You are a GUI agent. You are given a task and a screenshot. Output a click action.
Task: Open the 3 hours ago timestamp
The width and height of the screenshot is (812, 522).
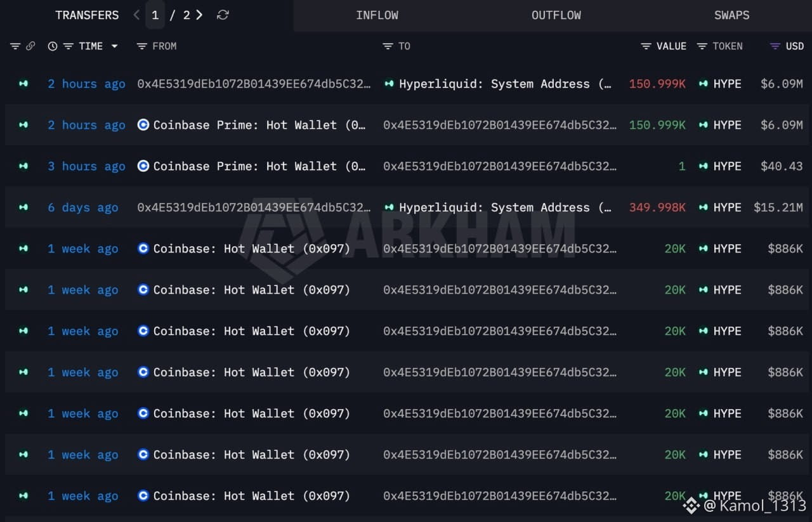86,166
